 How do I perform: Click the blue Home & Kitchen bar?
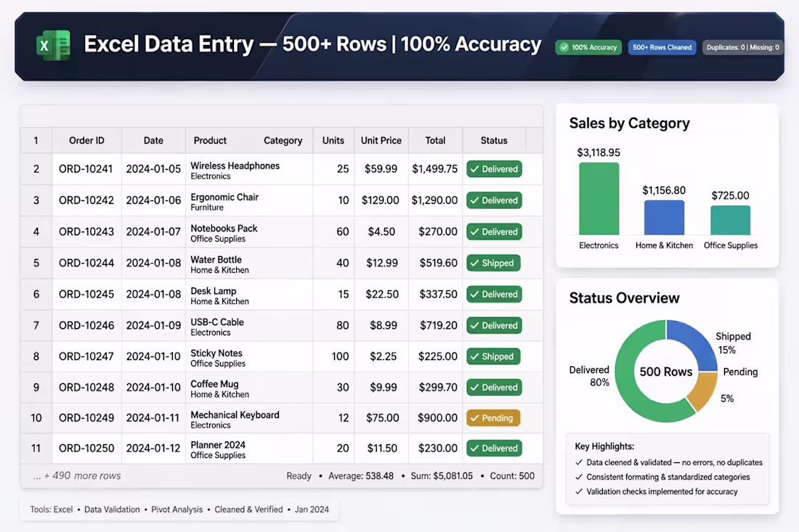[x=664, y=218]
